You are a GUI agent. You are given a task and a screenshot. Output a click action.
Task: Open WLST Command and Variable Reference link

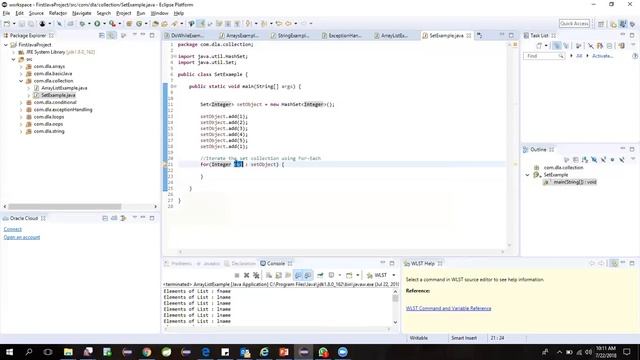point(449,309)
